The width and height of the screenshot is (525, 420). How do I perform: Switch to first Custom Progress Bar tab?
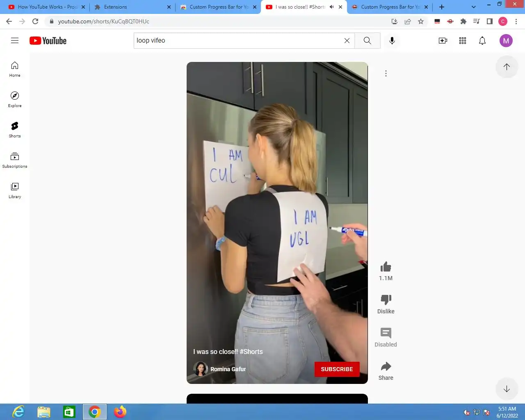point(218,7)
